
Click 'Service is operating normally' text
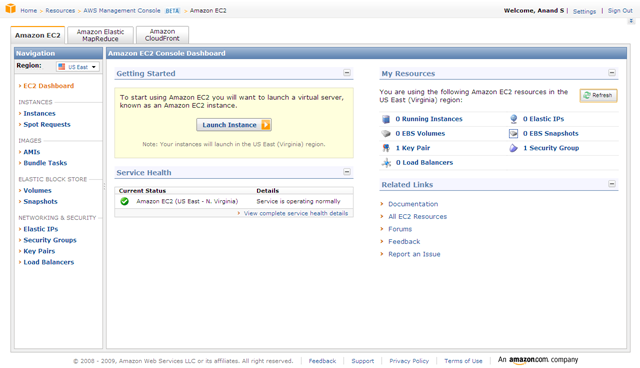(x=298, y=201)
